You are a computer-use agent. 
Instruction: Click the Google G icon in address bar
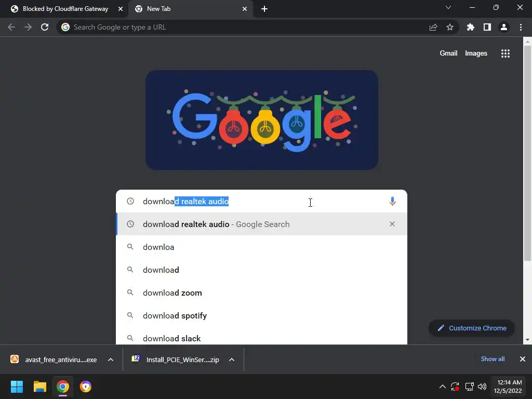pos(65,27)
